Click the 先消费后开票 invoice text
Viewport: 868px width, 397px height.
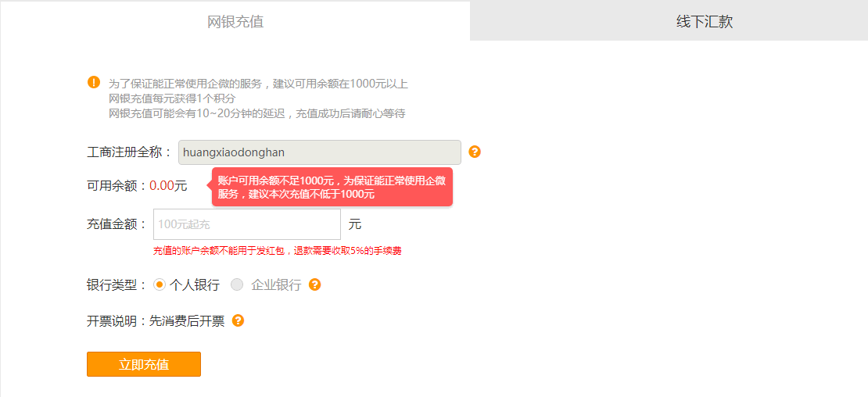187,321
